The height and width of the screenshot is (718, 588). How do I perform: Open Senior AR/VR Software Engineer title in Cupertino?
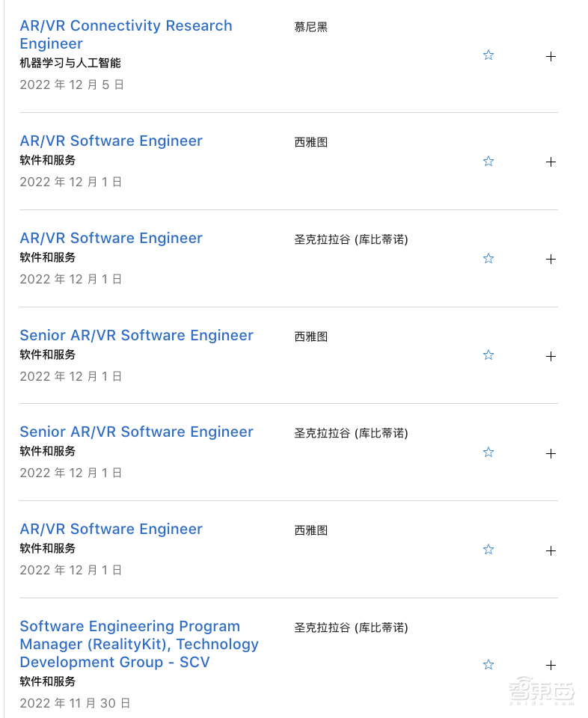pos(136,432)
